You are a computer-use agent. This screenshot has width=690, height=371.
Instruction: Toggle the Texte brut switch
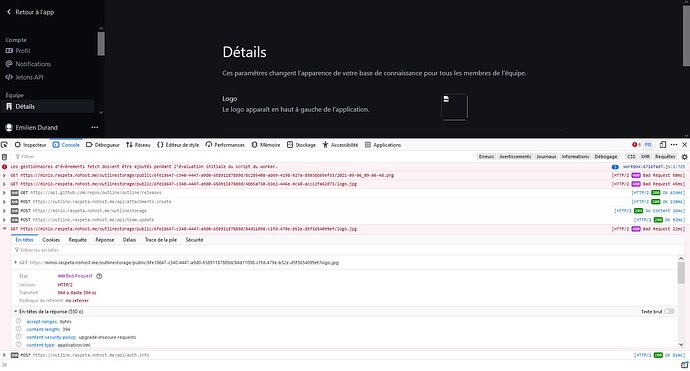669,312
